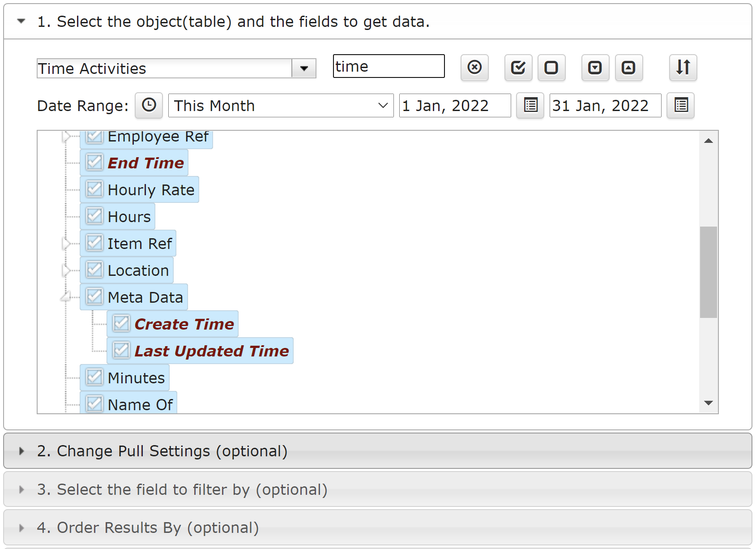756x549 pixels.
Task: Click the field list scrollbar thumb
Action: [709, 272]
